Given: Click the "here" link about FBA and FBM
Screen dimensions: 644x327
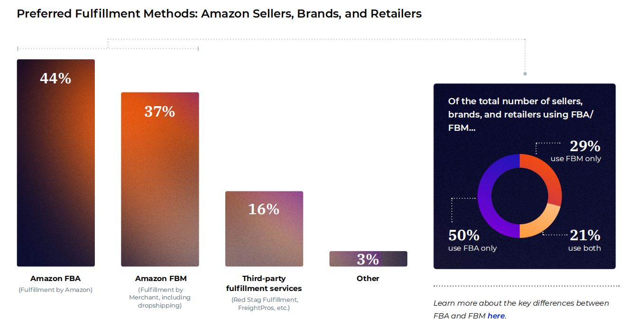Looking at the screenshot, I should click(496, 316).
